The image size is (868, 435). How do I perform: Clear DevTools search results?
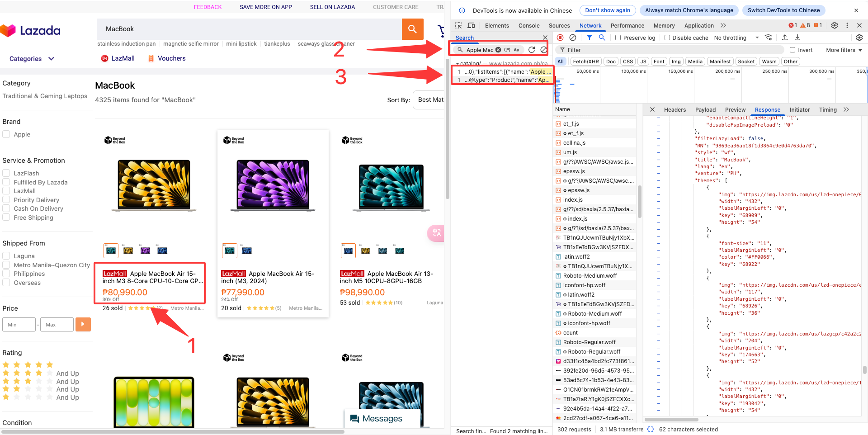pyautogui.click(x=543, y=50)
